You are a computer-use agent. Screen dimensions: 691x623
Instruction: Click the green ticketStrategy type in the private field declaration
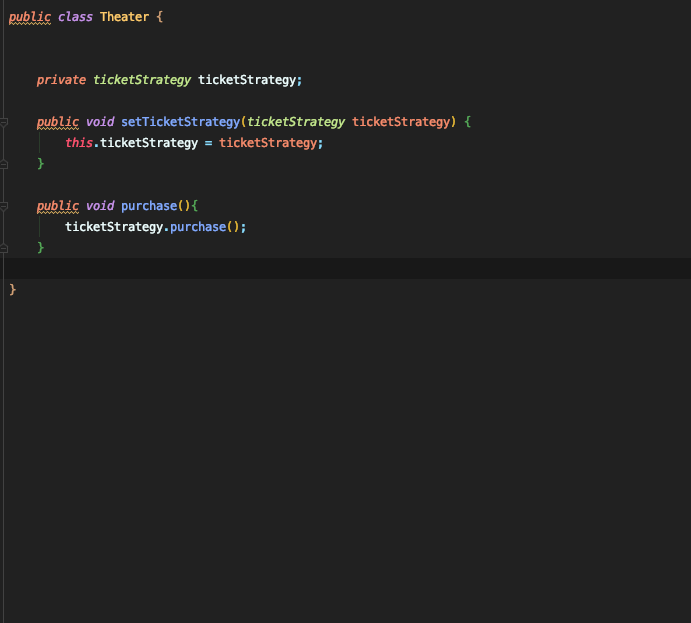(x=142, y=80)
